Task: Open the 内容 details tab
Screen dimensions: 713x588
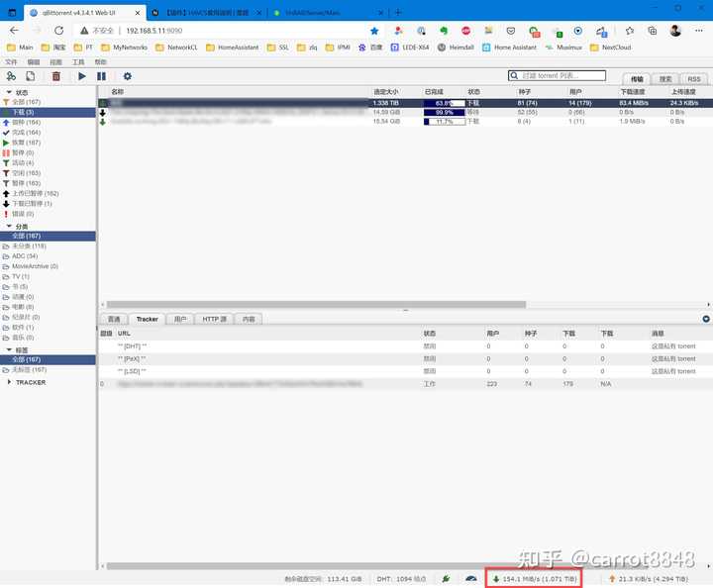Action: pos(249,319)
